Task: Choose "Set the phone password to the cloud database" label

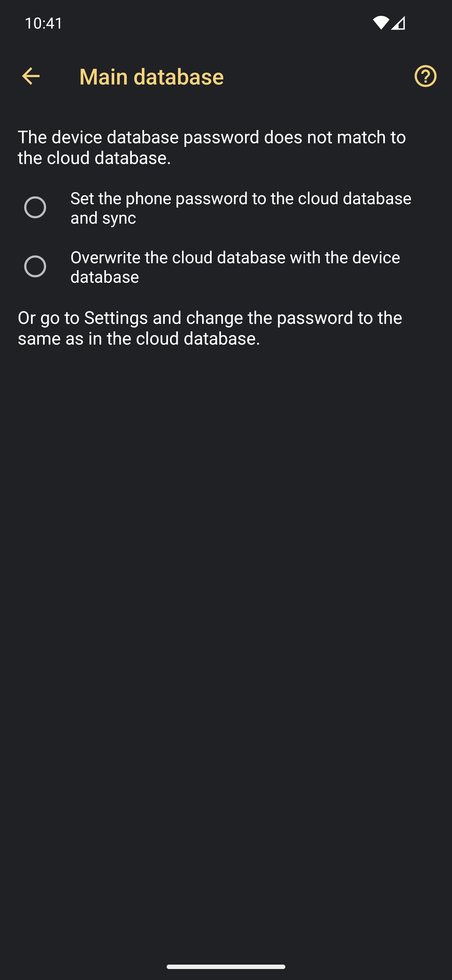Action: (x=241, y=199)
